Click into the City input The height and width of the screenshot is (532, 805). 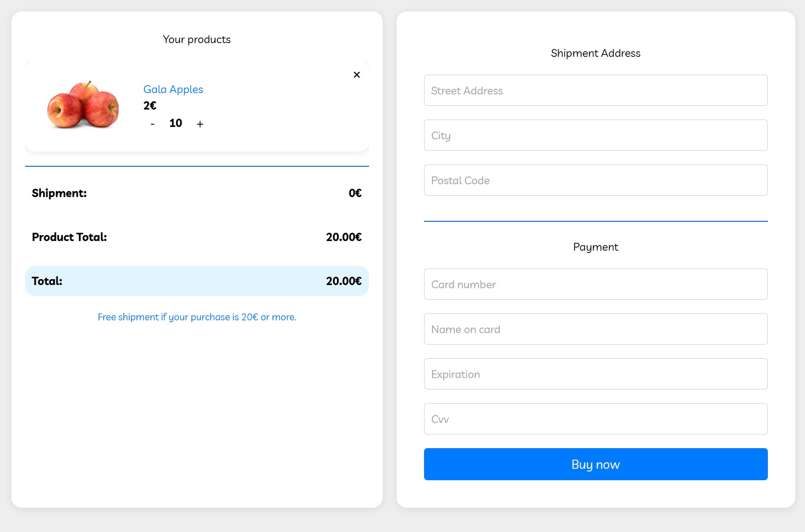click(x=595, y=135)
